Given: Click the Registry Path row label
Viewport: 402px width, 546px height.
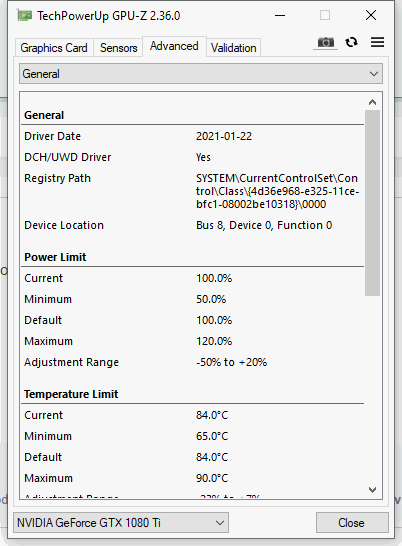Looking at the screenshot, I should 57,178.
